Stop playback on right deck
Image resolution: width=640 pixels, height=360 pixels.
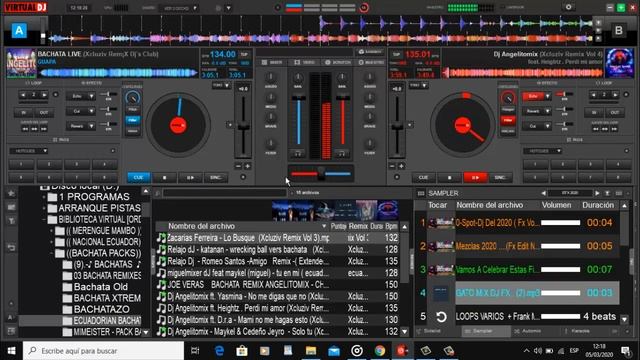point(449,178)
